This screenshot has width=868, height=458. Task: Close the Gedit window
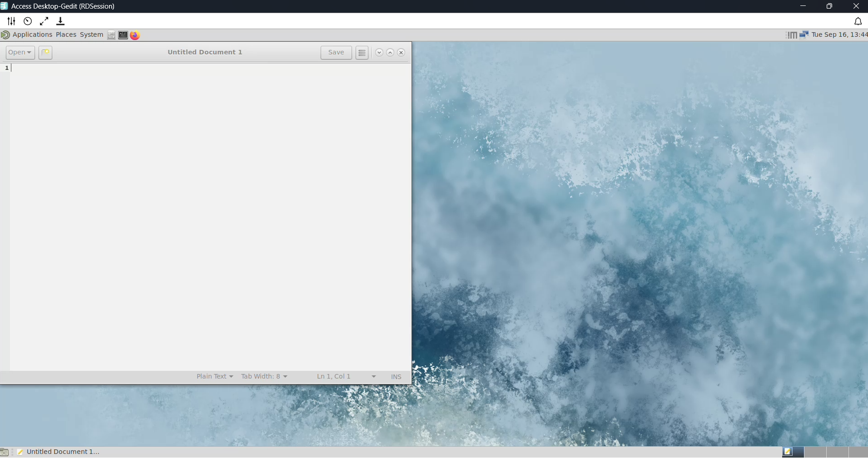point(401,53)
